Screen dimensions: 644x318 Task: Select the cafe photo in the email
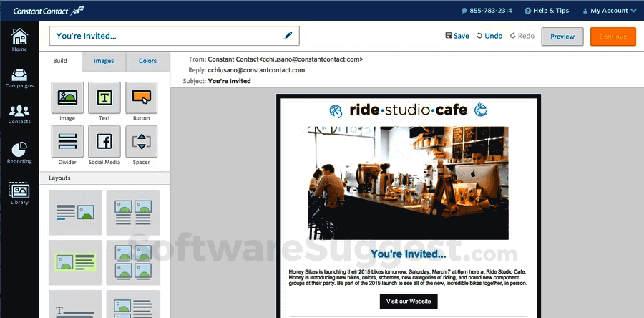coord(409,183)
